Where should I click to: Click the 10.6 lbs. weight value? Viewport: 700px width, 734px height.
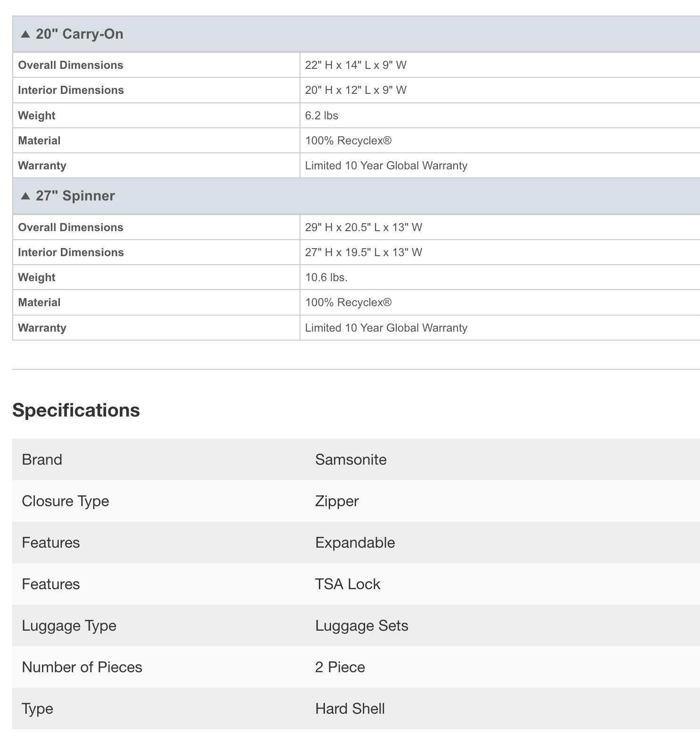(326, 277)
